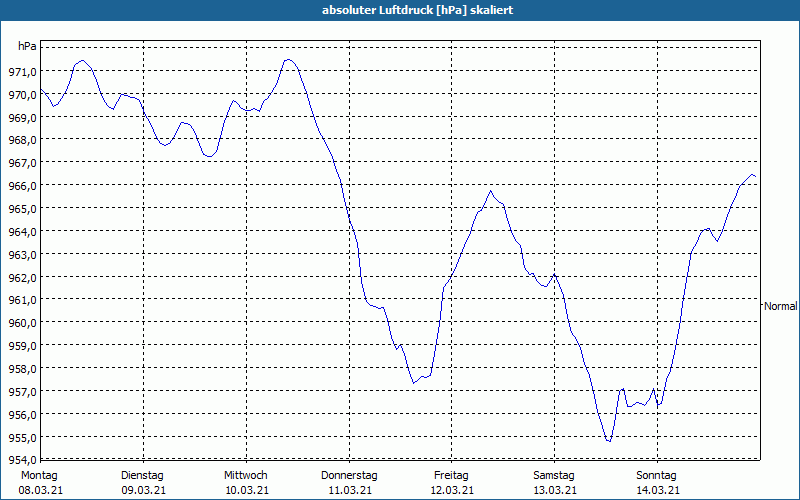Select the 956,0 axis value
Image resolution: width=800 pixels, height=500 pixels.
pos(22,415)
